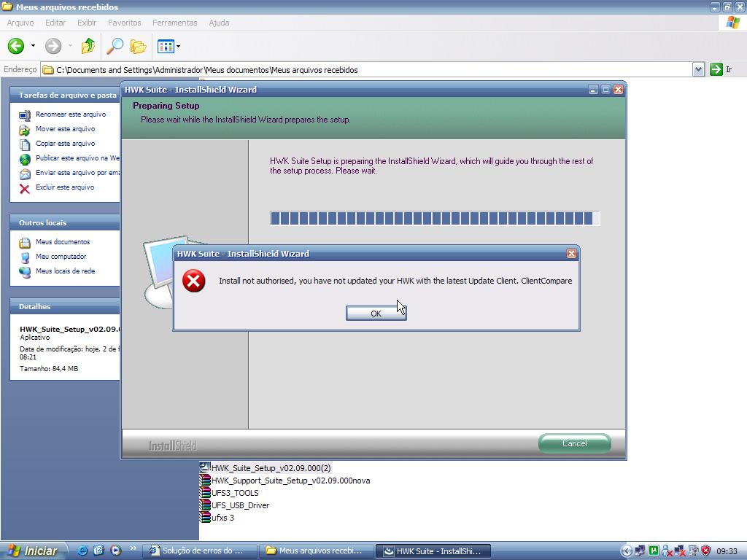Show hidden tray icons arrow
The width and height of the screenshot is (747, 560).
(627, 551)
